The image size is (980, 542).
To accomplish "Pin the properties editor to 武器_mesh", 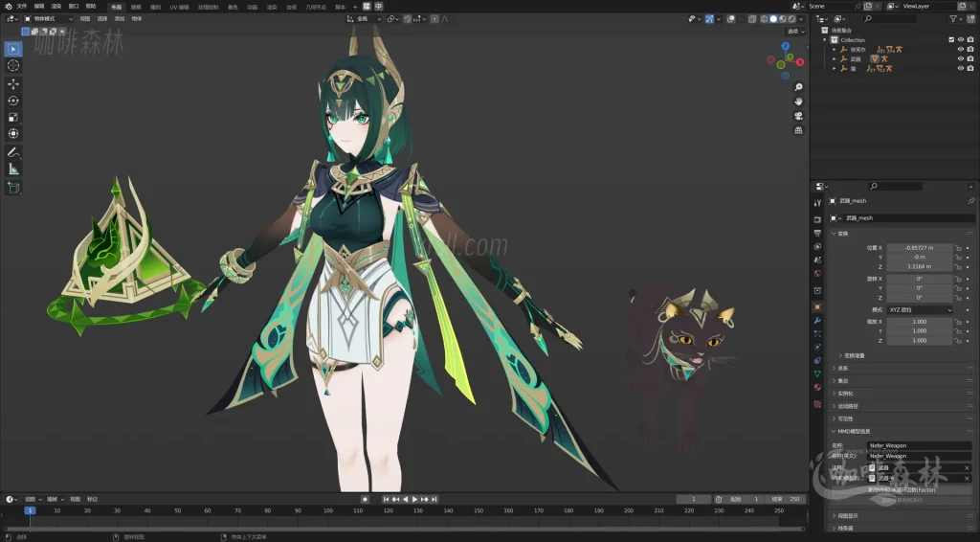I will [970, 201].
